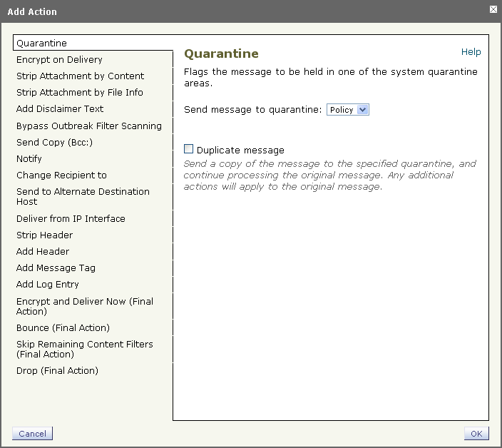Choose Add Log Entry action
Viewport: 502px width, 448px height.
pos(47,285)
